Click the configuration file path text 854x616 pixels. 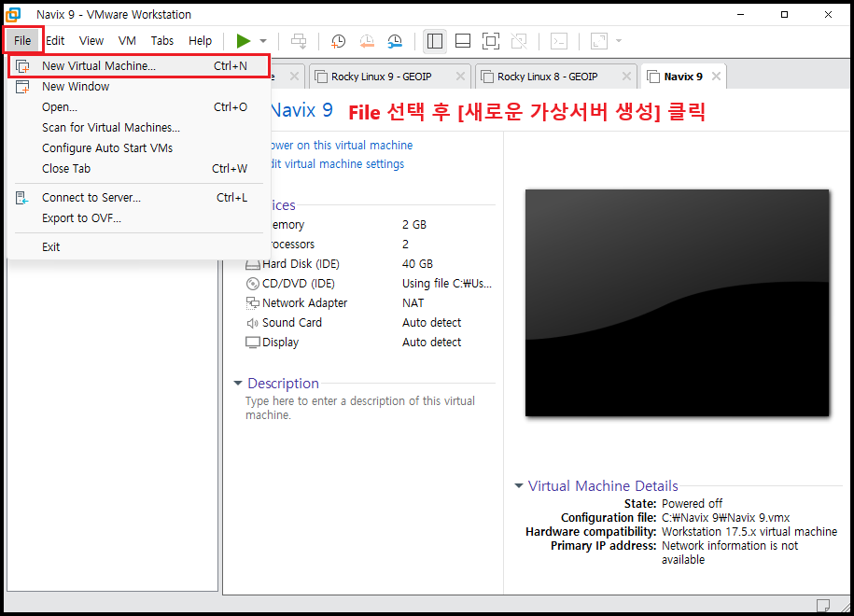pyautogui.click(x=725, y=518)
